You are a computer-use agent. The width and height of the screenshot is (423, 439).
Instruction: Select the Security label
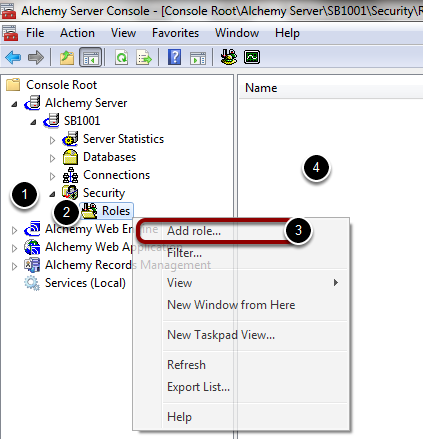coord(104,193)
